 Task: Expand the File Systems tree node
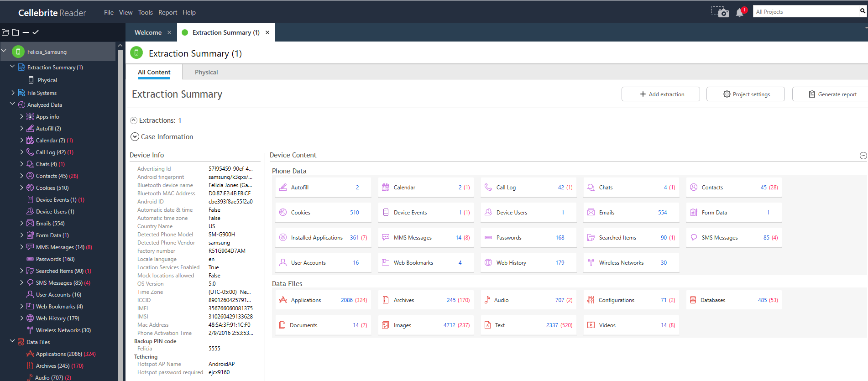[13, 93]
